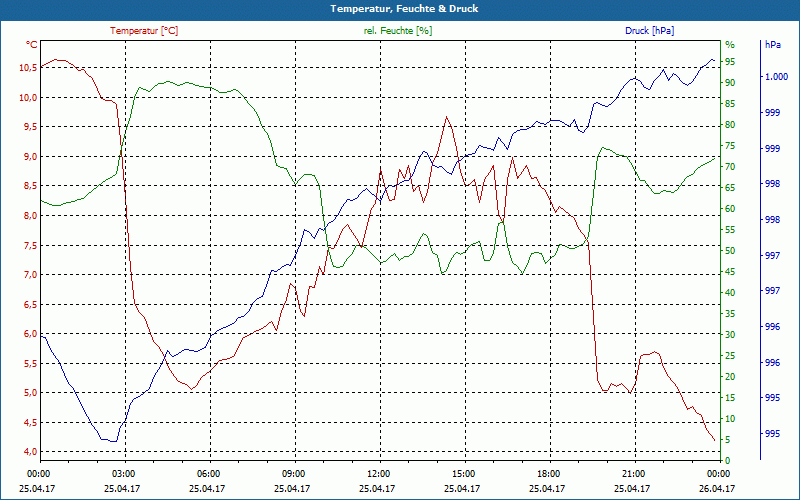Click the '95' humidity axis value
Image resolution: width=800 pixels, height=500 pixels.
pyautogui.click(x=730, y=62)
